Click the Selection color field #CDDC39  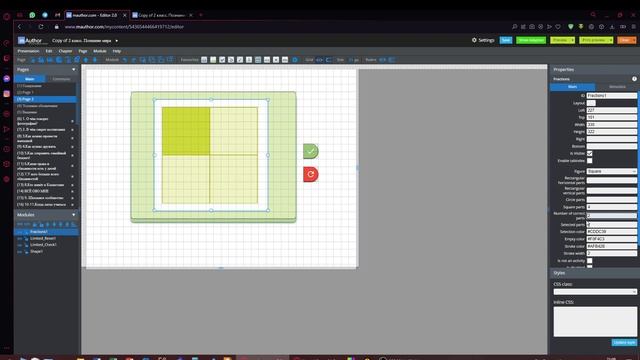(x=611, y=231)
